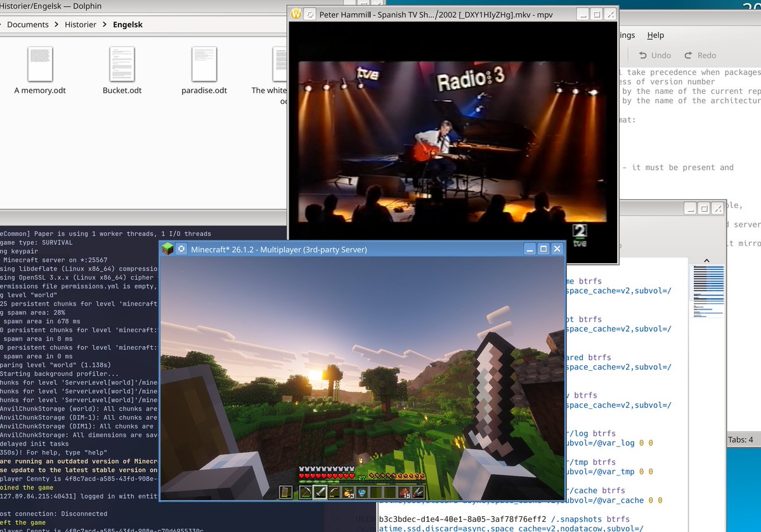The image size is (761, 532).
Task: Go to Historier in Dolphin breadcrumb
Action: [x=81, y=25]
